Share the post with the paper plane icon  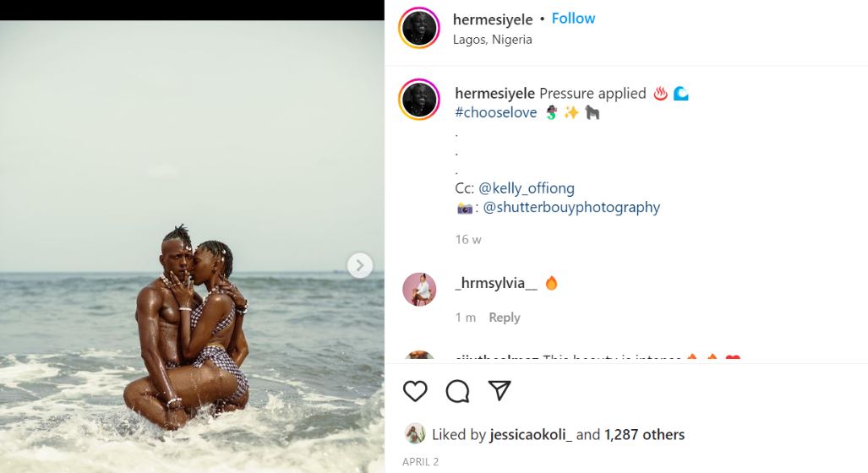coord(500,390)
